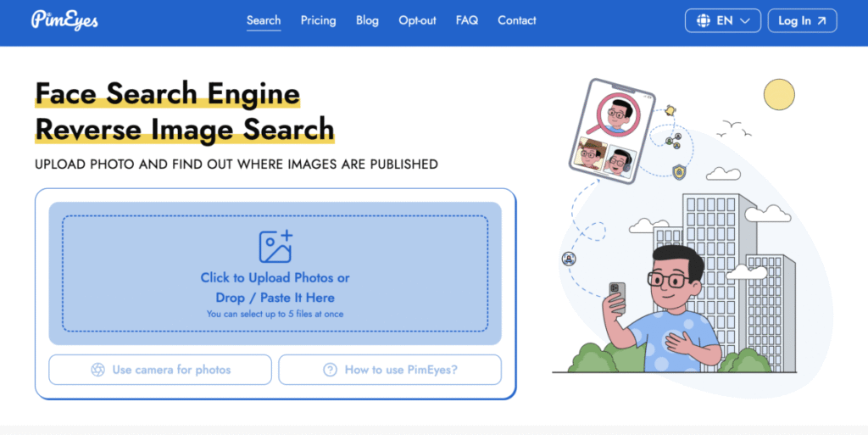Viewport: 868px width, 435px height.
Task: Click the globe language icon
Action: [x=703, y=20]
